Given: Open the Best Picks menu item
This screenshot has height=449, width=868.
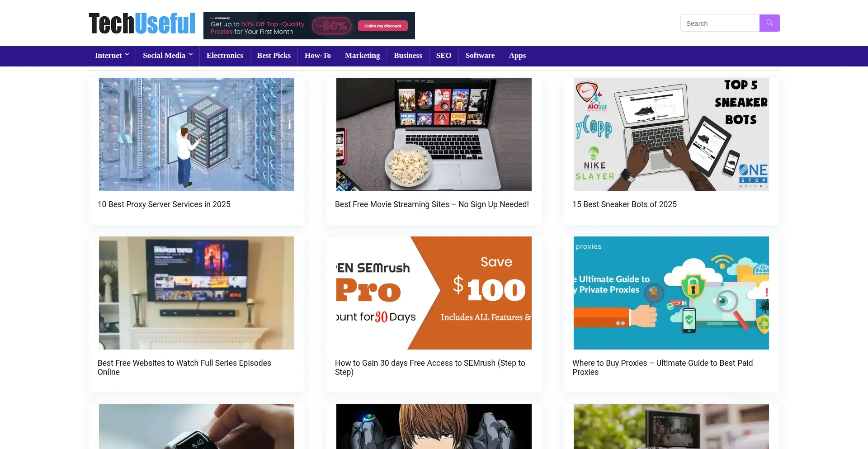Looking at the screenshot, I should pos(274,56).
